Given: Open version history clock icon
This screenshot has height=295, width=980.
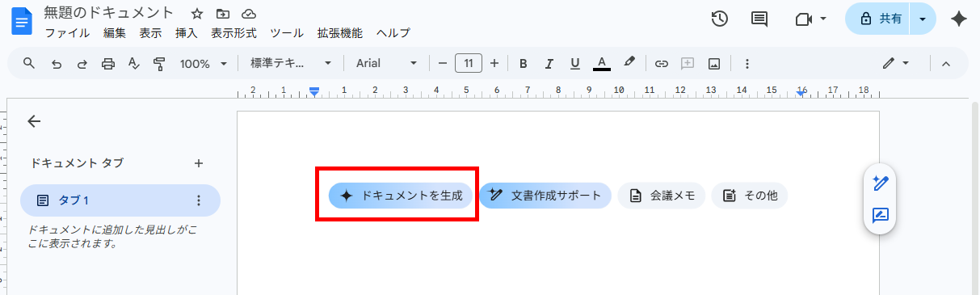Looking at the screenshot, I should click(720, 19).
